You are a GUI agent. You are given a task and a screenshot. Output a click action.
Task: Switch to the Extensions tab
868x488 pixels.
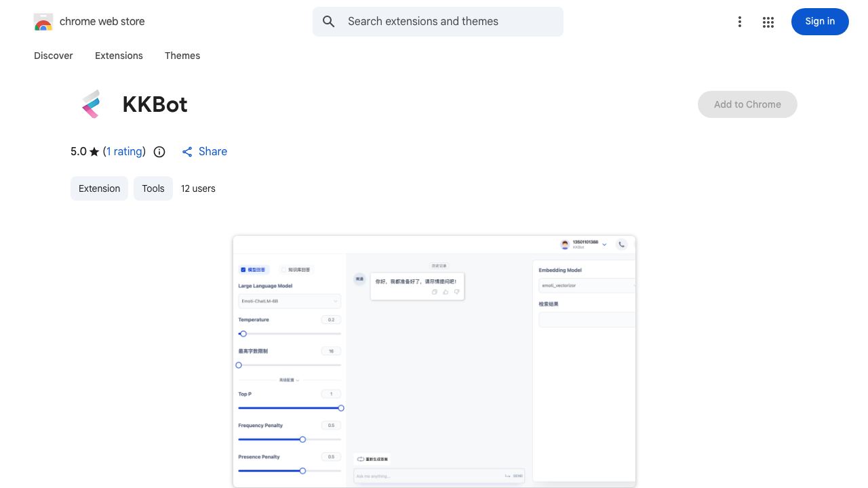point(119,56)
